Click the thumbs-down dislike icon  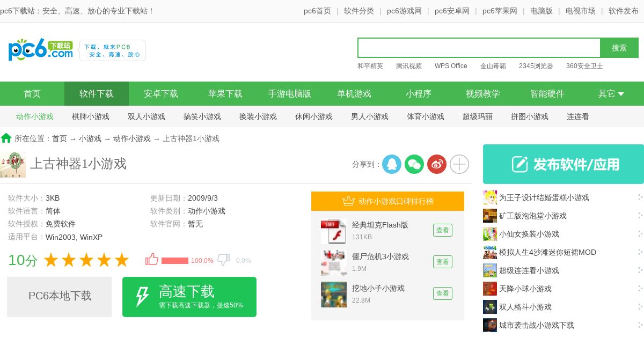pos(224,260)
